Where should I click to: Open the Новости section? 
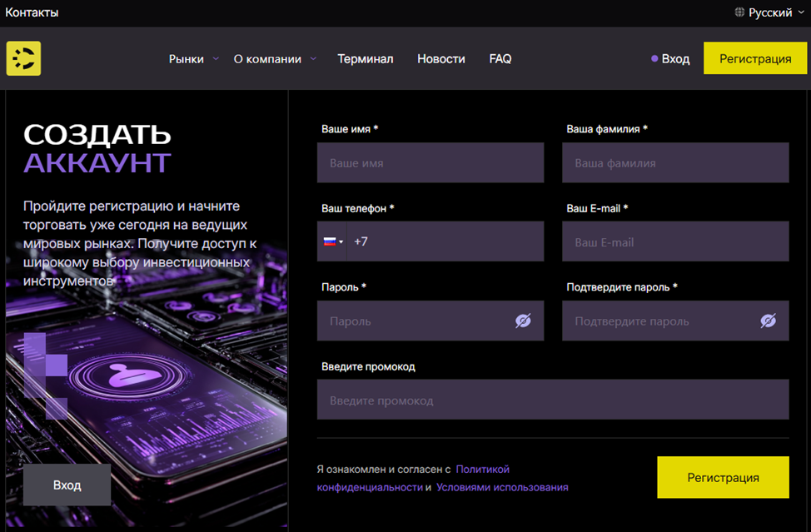(441, 59)
